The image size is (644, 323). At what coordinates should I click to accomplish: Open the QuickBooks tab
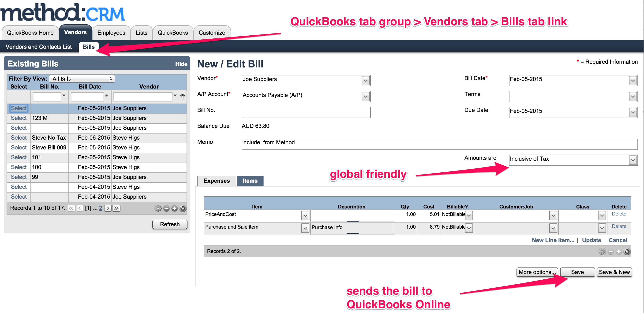click(x=173, y=33)
